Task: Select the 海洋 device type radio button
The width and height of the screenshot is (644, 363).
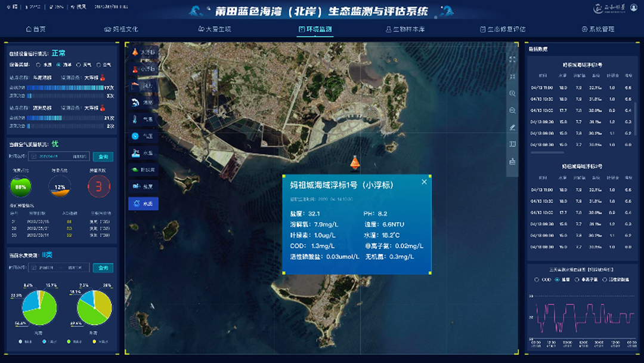Action: pyautogui.click(x=58, y=64)
